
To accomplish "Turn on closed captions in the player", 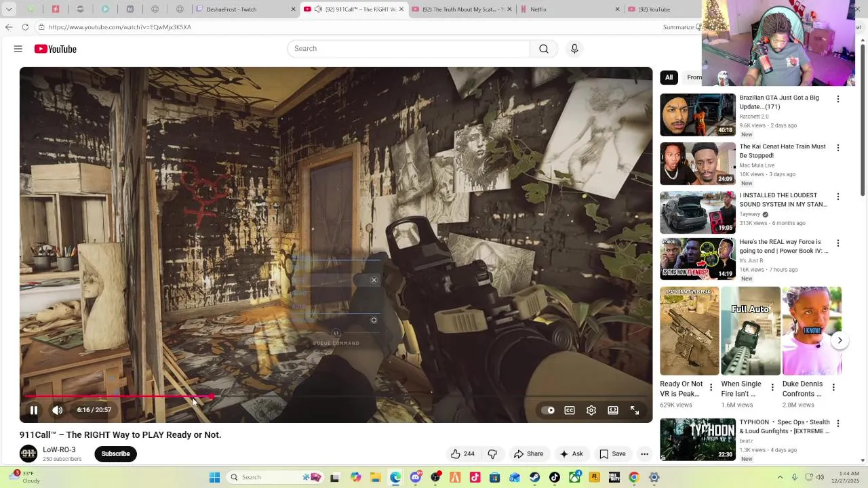I will 570,410.
